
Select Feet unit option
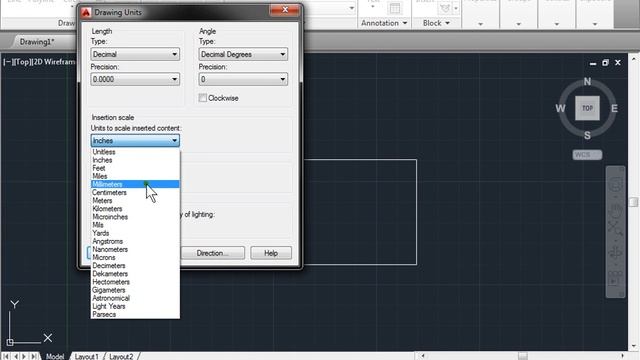(135, 168)
